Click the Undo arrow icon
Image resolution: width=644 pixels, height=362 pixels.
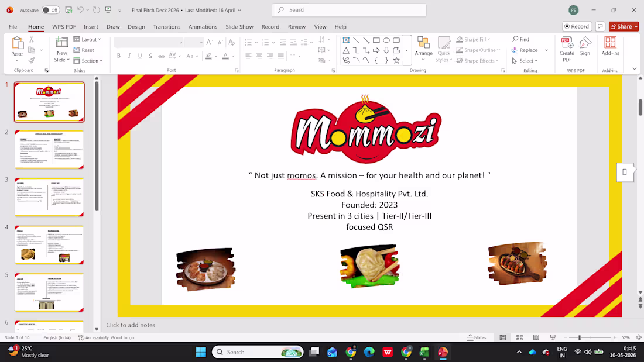pos(81,10)
